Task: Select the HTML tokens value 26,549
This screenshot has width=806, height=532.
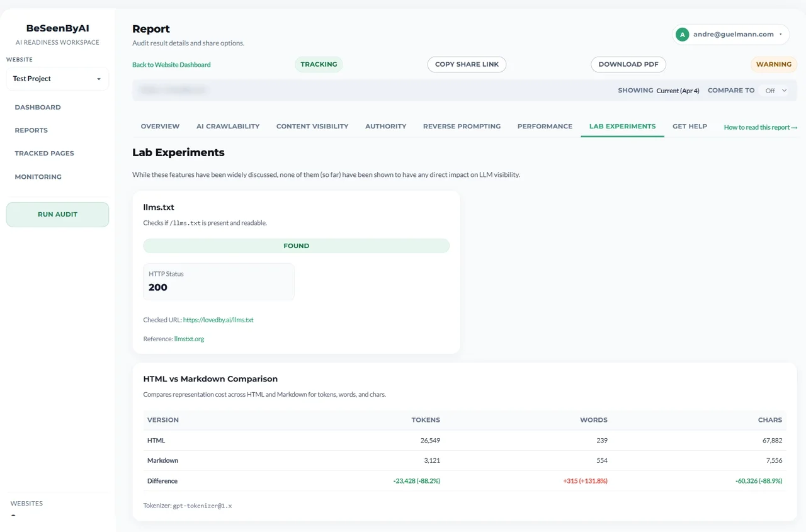Action: pyautogui.click(x=430, y=441)
